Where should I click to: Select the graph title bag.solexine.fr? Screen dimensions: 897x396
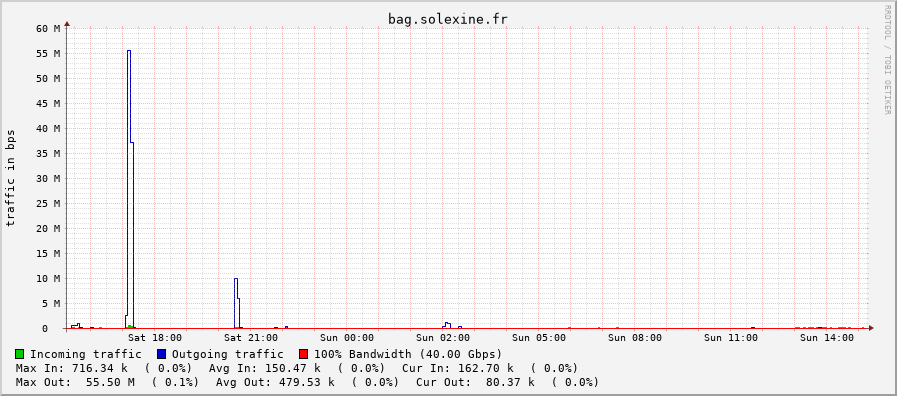click(448, 19)
